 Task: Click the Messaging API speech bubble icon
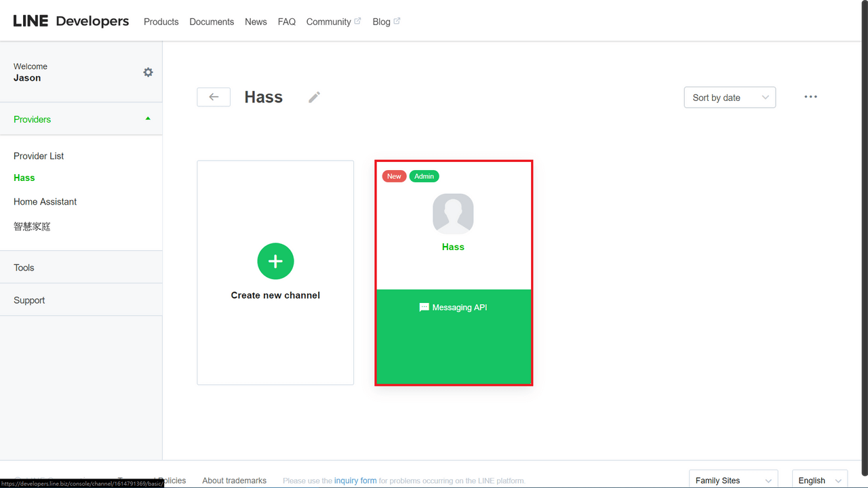click(425, 308)
